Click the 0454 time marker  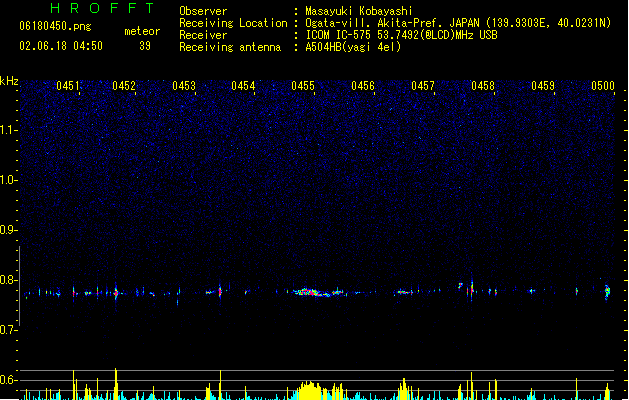pyautogui.click(x=243, y=86)
